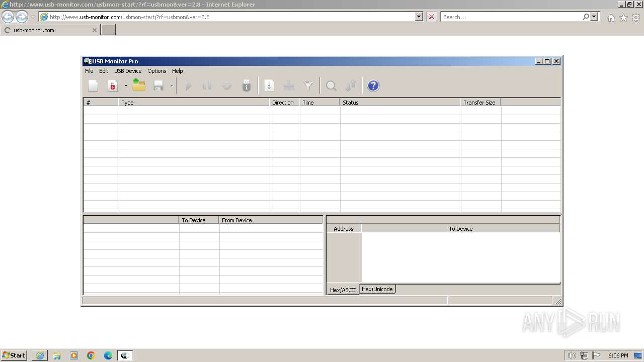Click the From Device column header
The width and height of the screenshot is (644, 362).
tap(271, 220)
